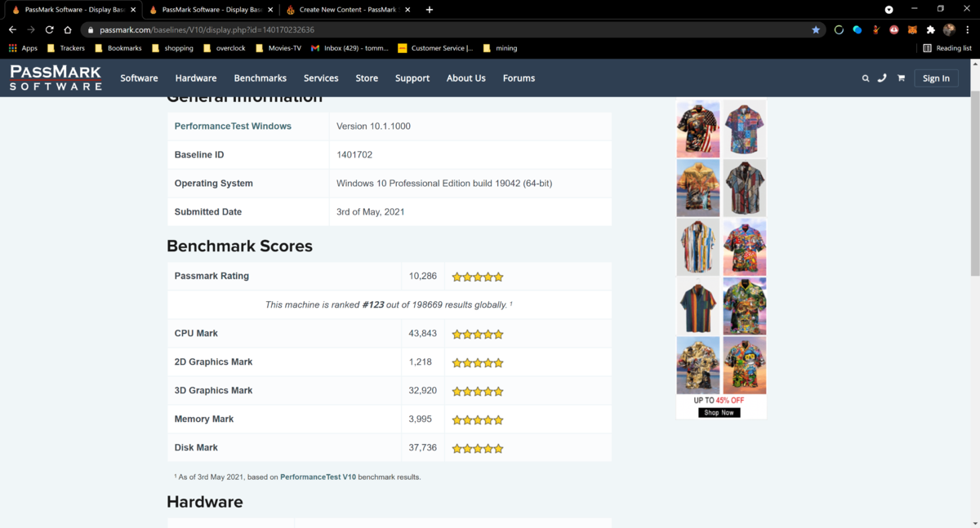Click the Baseline ID value 1401702

coord(354,154)
